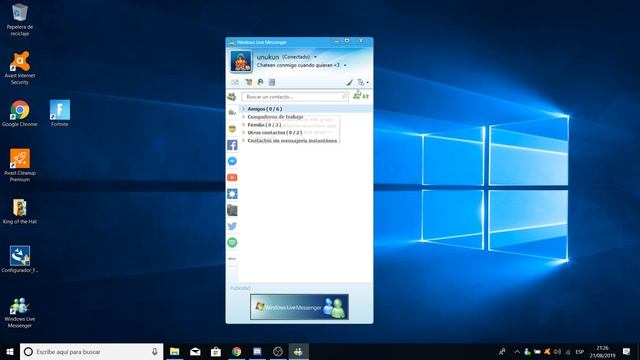Open the taskbar clock and date

point(602,351)
